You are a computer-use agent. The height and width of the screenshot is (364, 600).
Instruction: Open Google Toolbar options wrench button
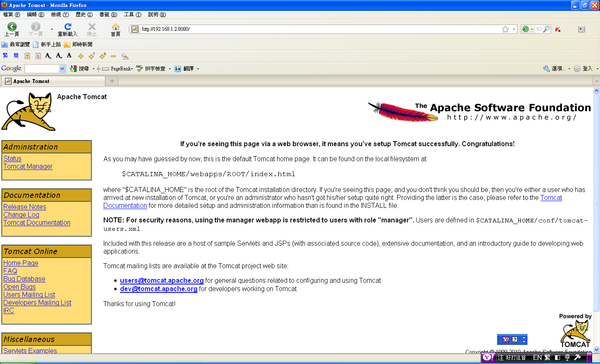554,69
